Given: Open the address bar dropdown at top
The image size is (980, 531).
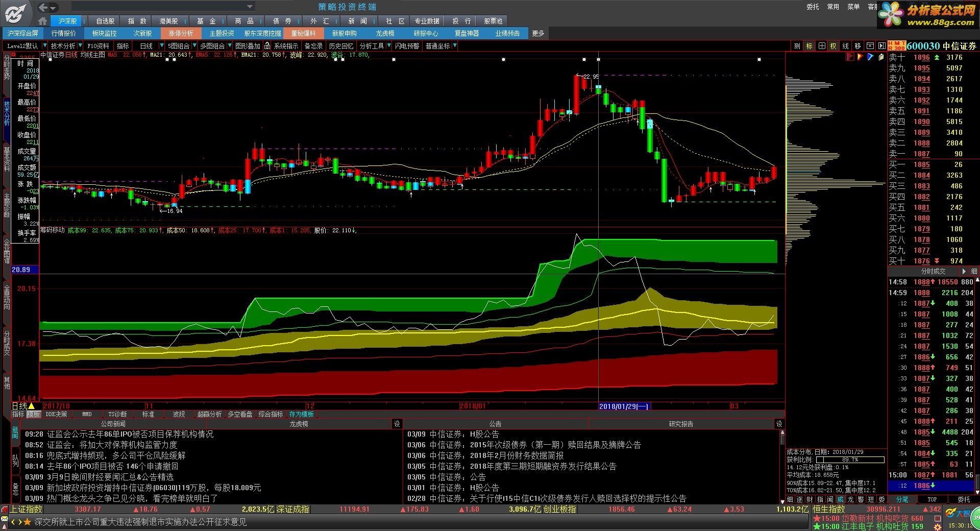Looking at the screenshot, I should tap(250, 7).
